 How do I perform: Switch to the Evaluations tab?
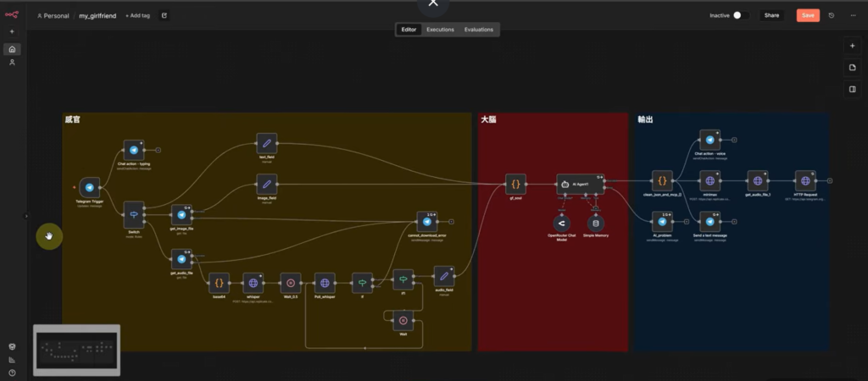point(478,30)
